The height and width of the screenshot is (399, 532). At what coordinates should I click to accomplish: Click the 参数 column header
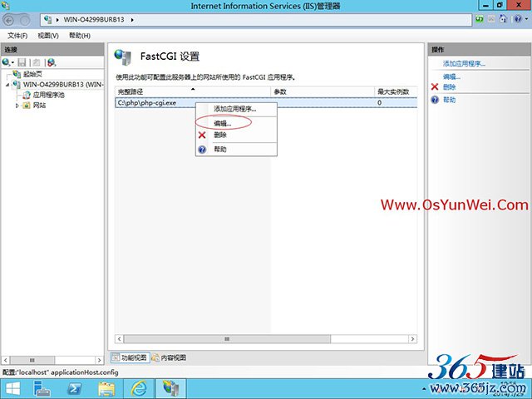tap(323, 91)
